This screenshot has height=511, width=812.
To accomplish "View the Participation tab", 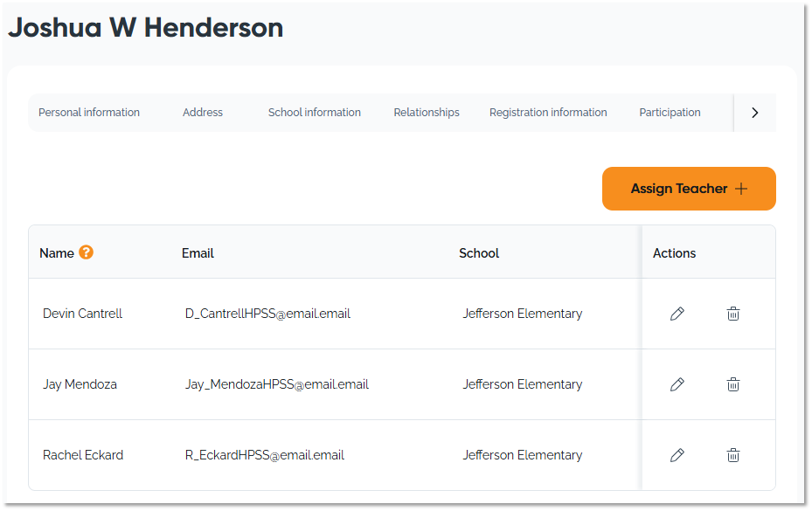I will [670, 113].
